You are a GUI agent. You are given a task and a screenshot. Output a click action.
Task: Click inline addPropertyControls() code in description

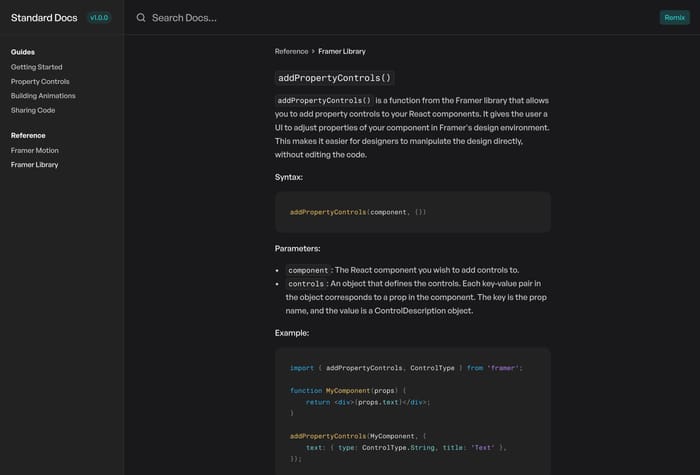tap(324, 100)
